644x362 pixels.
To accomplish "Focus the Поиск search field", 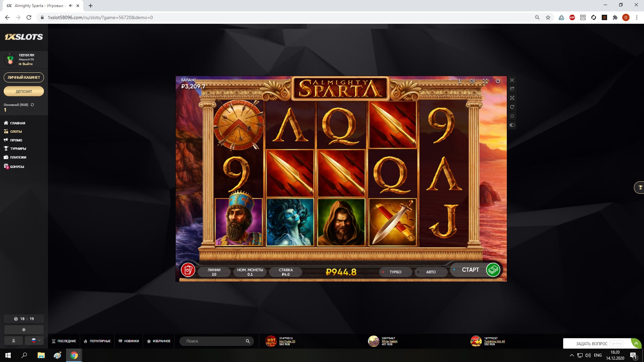I will [x=216, y=341].
